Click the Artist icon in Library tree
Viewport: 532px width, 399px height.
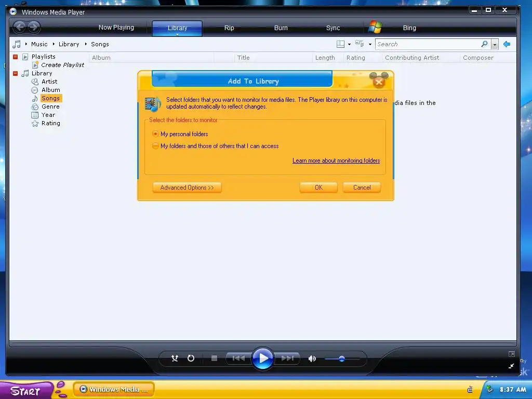point(35,82)
